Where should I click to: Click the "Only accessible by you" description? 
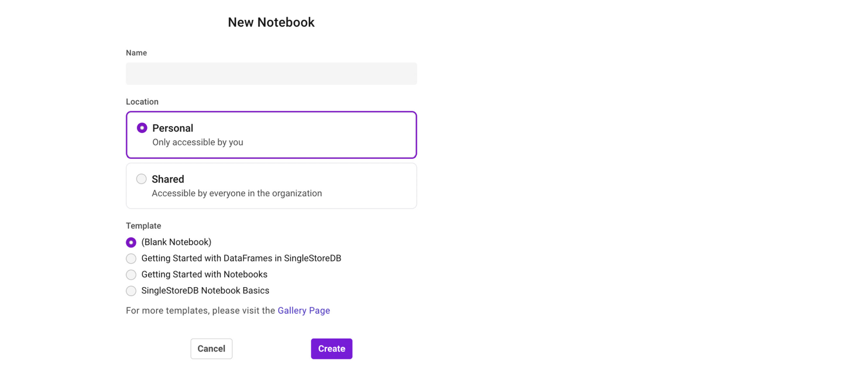tap(198, 142)
